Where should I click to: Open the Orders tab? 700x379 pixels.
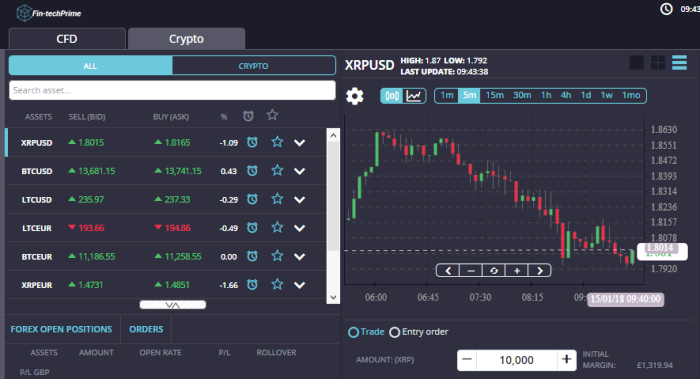pos(146,329)
